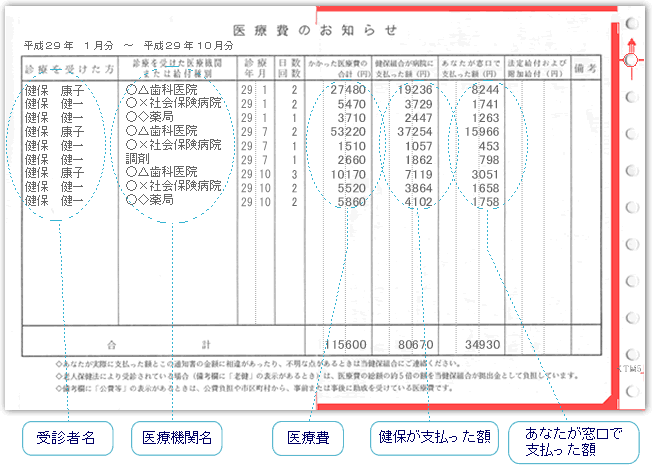
Task: Click the insurer-paid amount 3729
Action: [418, 104]
